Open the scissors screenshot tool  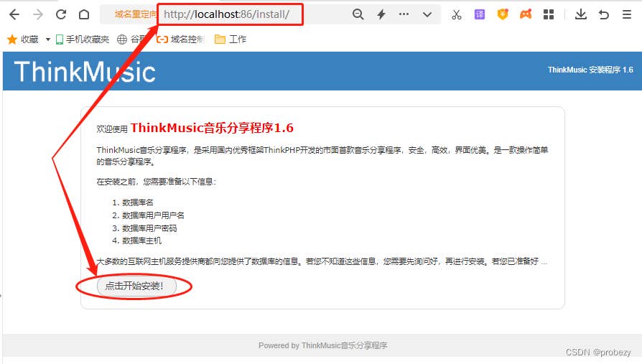coord(457,15)
